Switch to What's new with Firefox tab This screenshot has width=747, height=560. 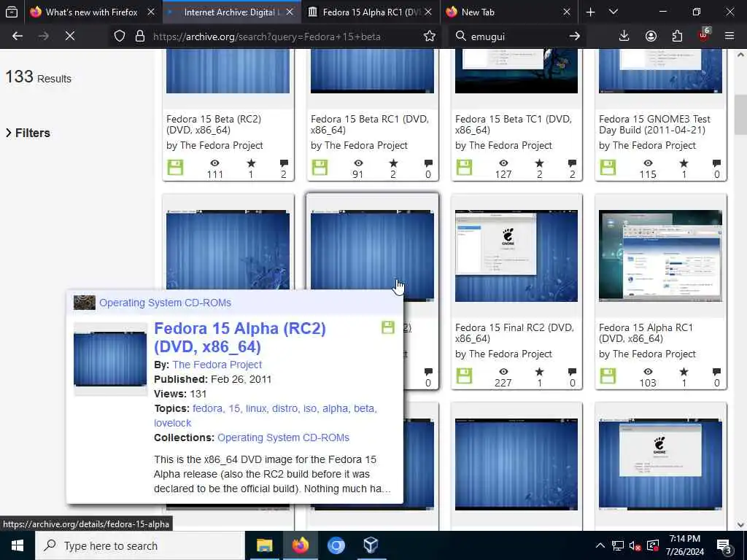pyautogui.click(x=91, y=12)
